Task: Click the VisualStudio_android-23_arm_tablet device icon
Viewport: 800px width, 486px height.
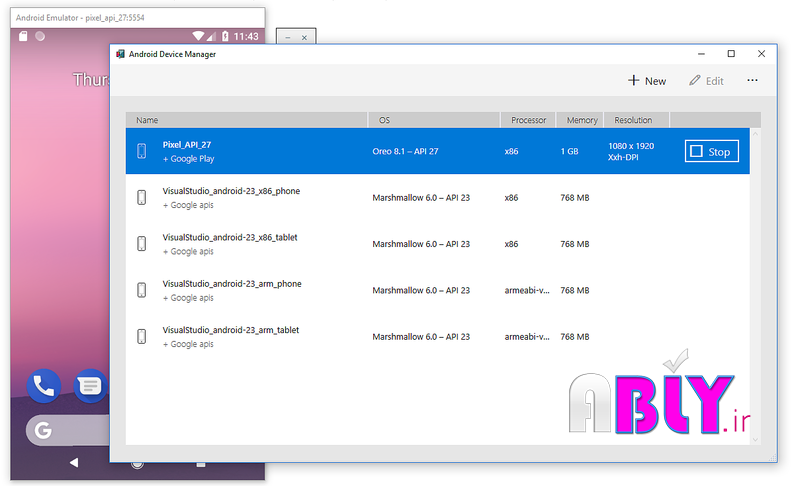Action: coord(142,337)
